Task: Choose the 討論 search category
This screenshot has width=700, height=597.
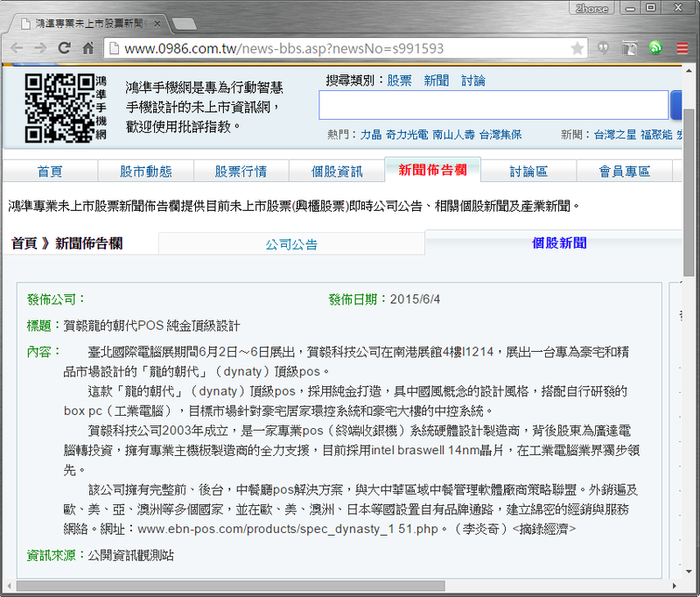Action: tap(473, 81)
